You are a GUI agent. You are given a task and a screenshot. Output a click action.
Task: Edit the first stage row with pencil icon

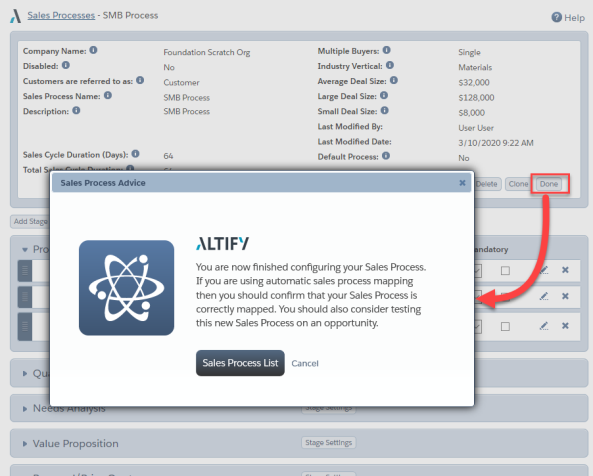pyautogui.click(x=544, y=270)
